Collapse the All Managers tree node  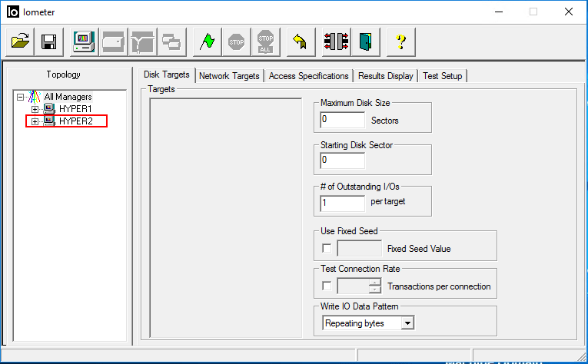(x=20, y=97)
